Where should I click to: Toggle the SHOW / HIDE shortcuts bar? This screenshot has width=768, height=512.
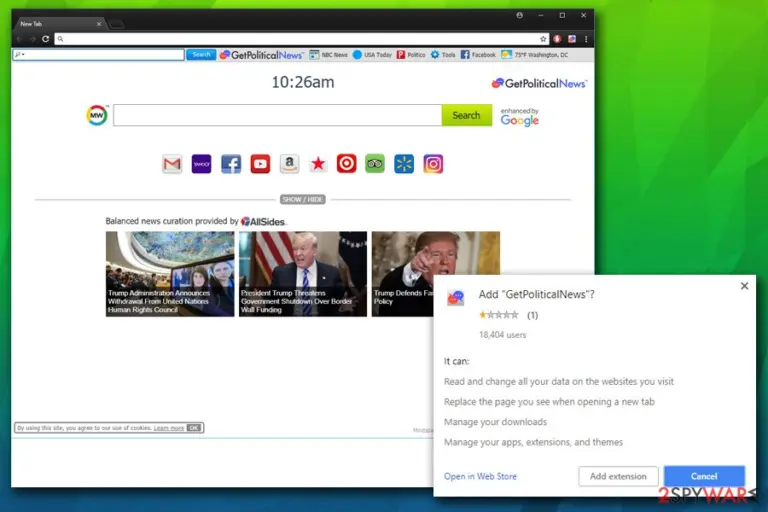[303, 199]
